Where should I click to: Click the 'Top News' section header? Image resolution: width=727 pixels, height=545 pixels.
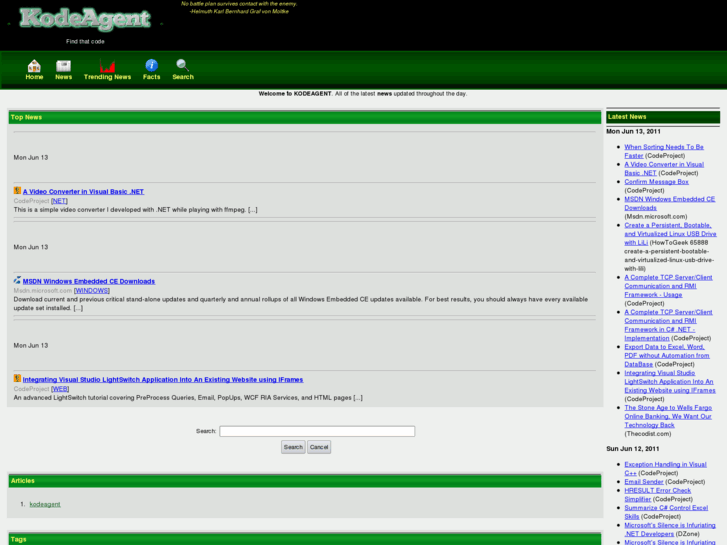click(305, 117)
